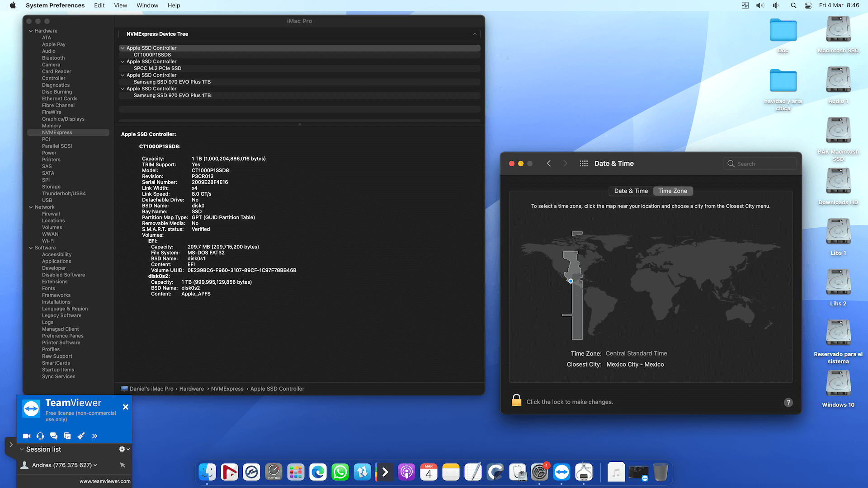Open Control Center in the menu bar
The width and height of the screenshot is (868, 488).
point(808,5)
